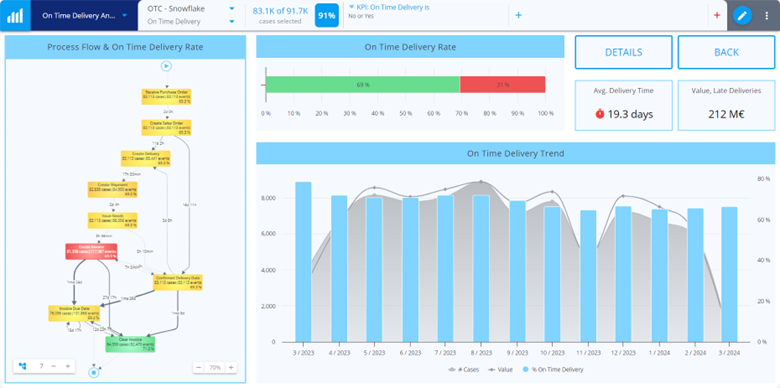The width and height of the screenshot is (780, 388).
Task: Decrease flowchart complexity with minus
Action: pos(54,367)
